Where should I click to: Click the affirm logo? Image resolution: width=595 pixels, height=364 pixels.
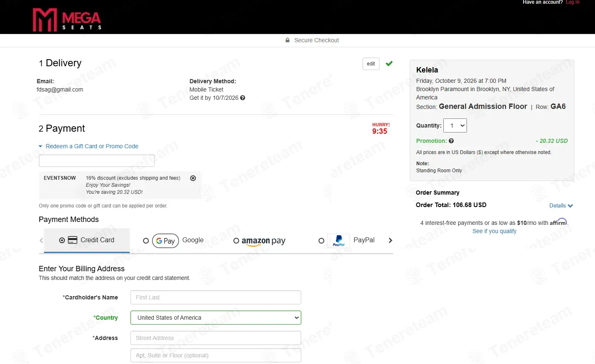point(559,222)
